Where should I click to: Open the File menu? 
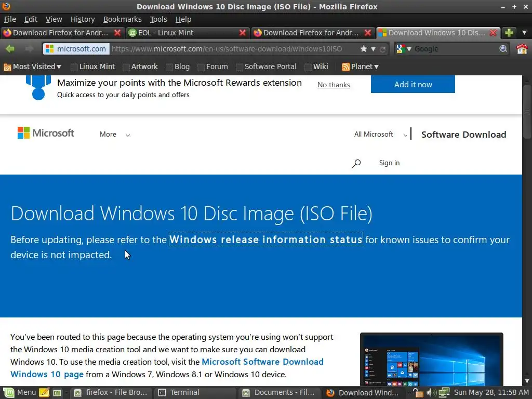point(10,19)
